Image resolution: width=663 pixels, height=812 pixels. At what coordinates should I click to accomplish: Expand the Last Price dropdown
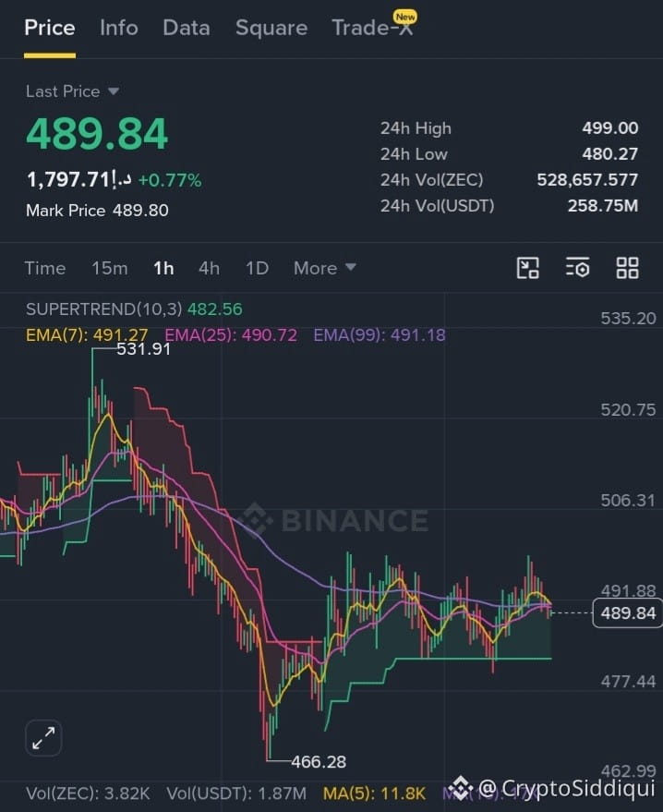[72, 91]
